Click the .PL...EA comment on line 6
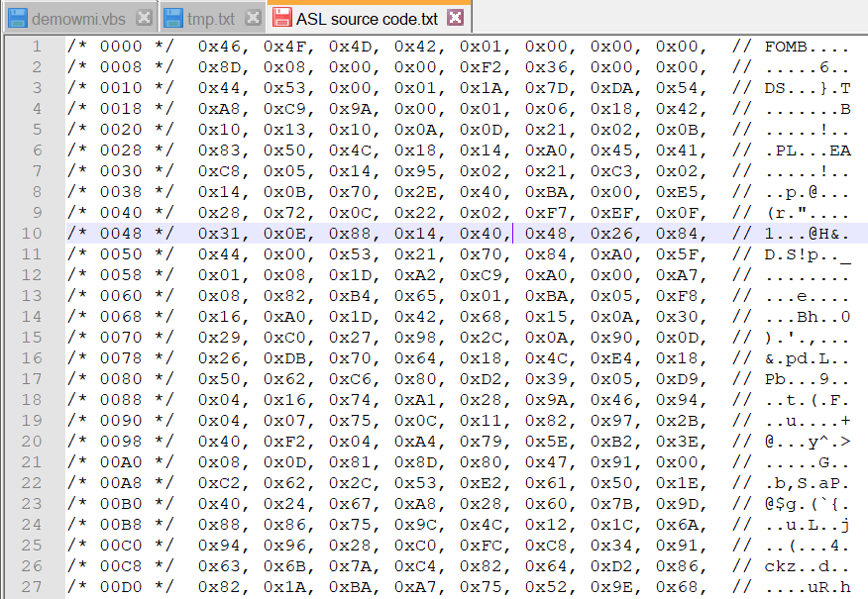This screenshot has width=868, height=599. 808,150
